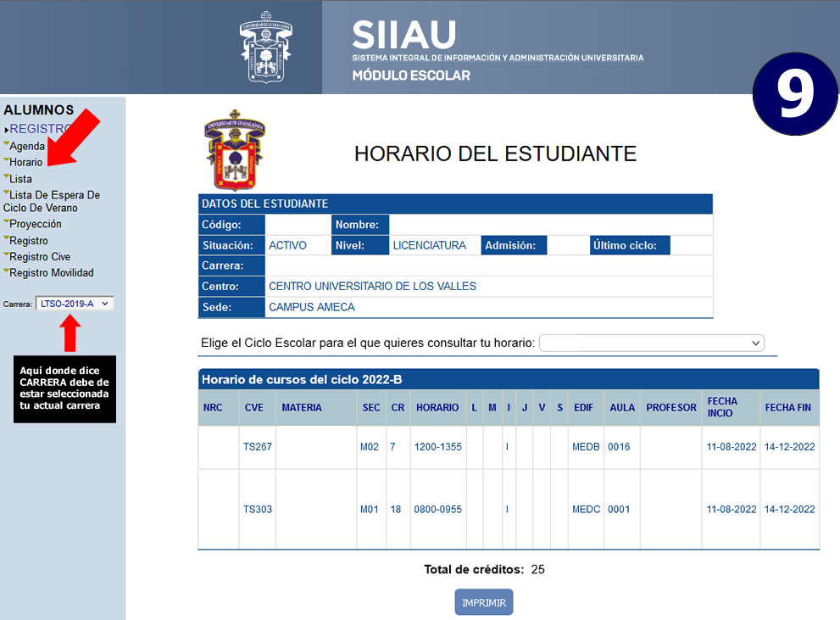Viewport: 840px width, 620px height.
Task: Open the Ciclo Escolar selection dropdown
Action: (652, 343)
